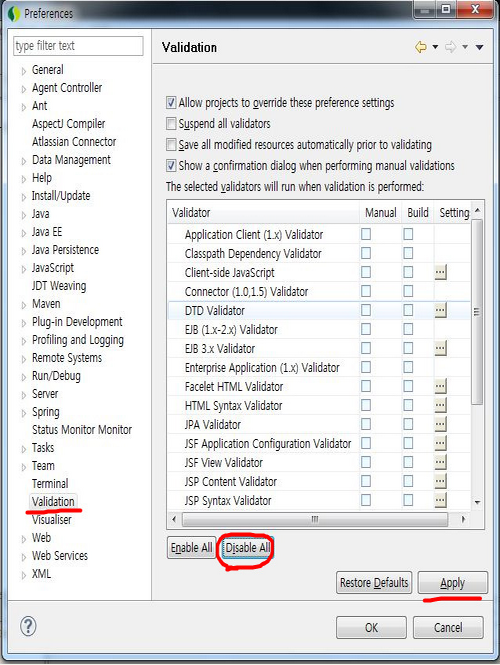Toggle Allow projects to override preference settings
The width and height of the screenshot is (500, 665).
click(x=171, y=102)
